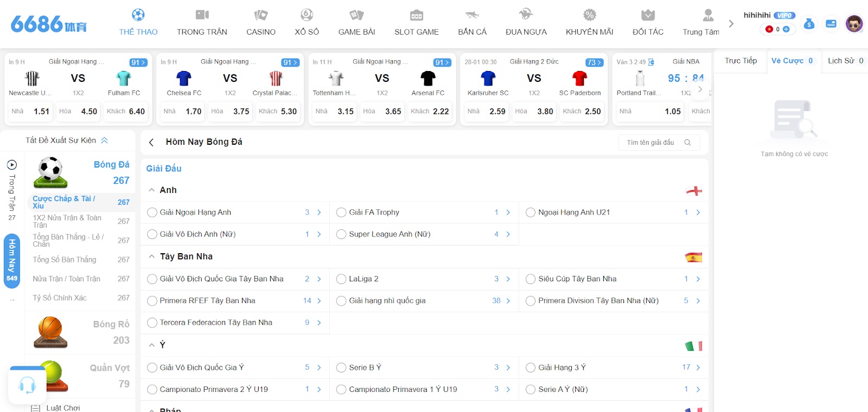Select the LaLiga 2 radio button
The image size is (868, 412).
(x=341, y=279)
